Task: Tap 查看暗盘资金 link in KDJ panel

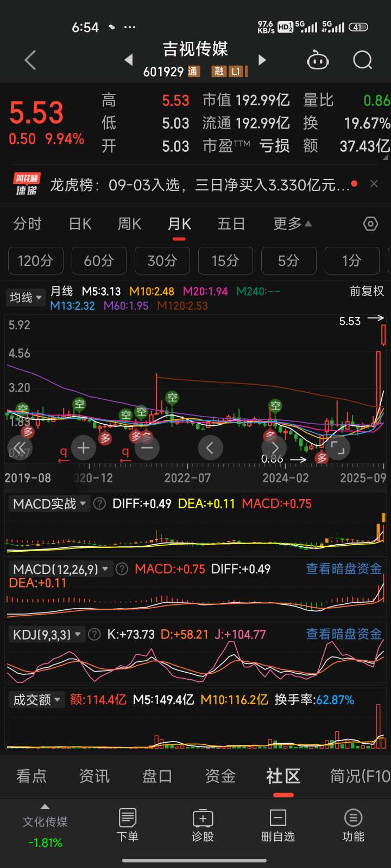Action: [344, 634]
